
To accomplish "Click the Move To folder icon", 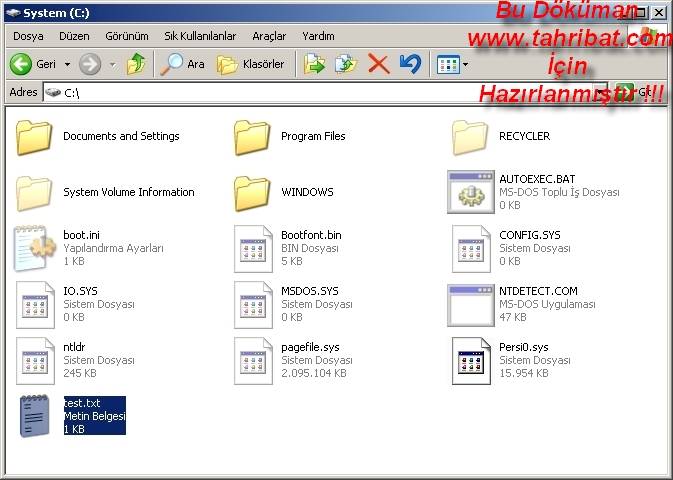I will coord(314,64).
